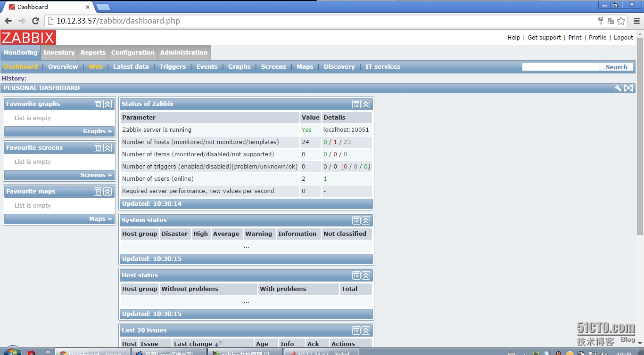The width and height of the screenshot is (644, 355).
Task: Click the Last change column header
Action: [x=193, y=344]
